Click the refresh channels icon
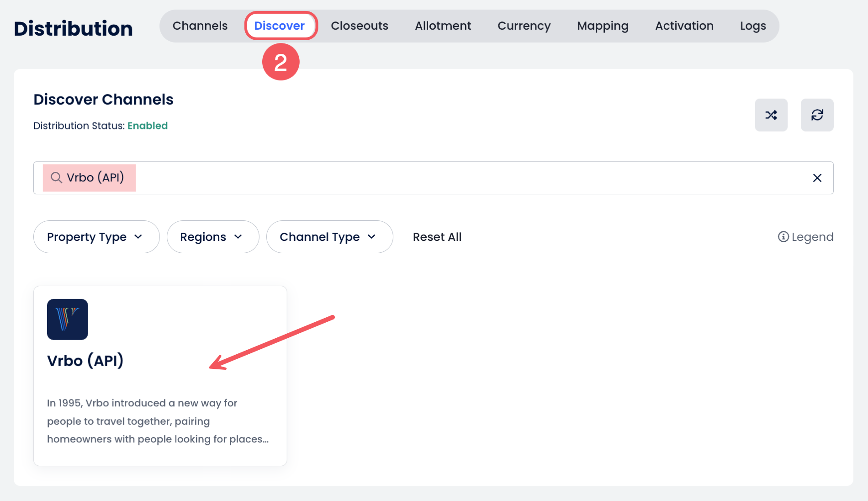The image size is (868, 501). click(x=817, y=115)
